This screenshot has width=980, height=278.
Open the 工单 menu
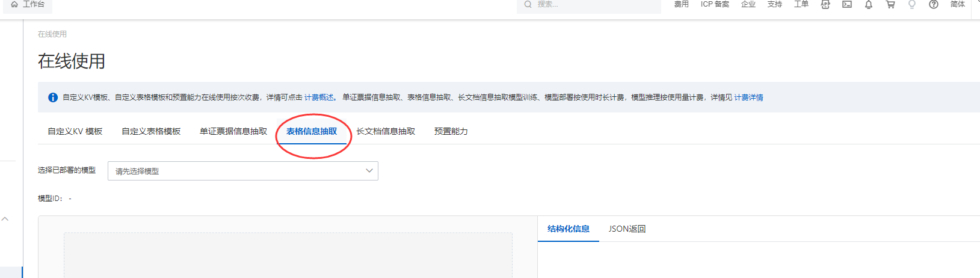point(801,4)
